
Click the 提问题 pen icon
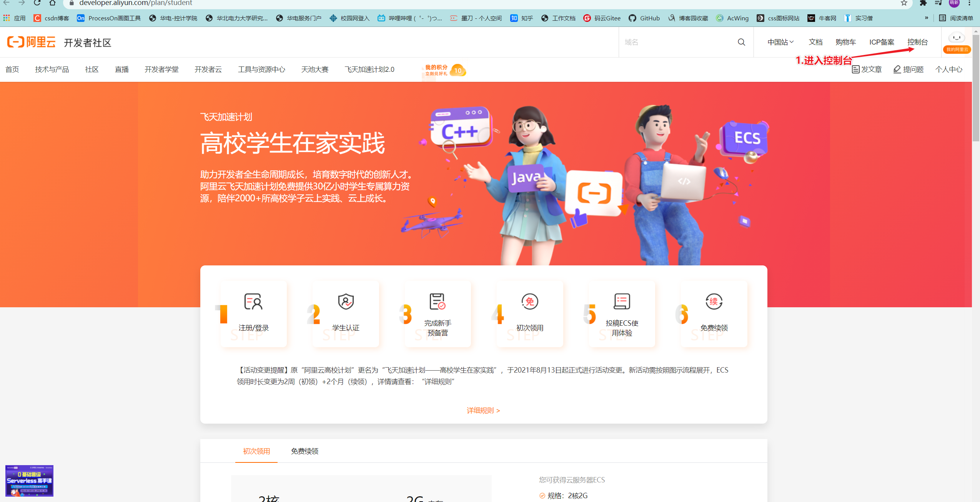(x=896, y=69)
